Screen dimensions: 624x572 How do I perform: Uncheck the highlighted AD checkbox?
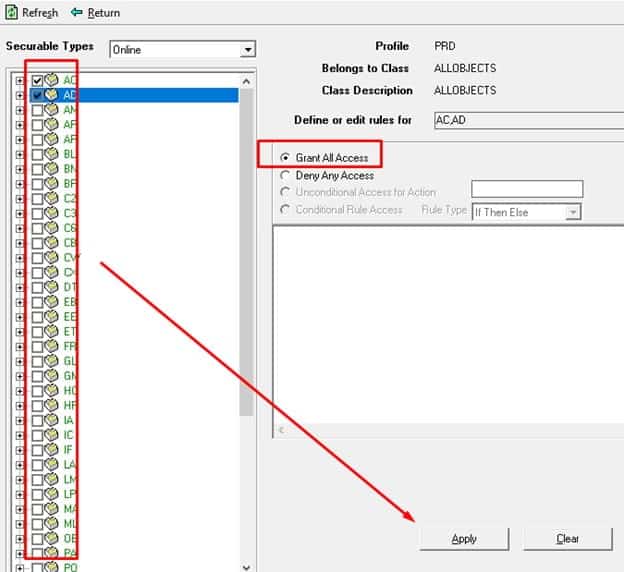pos(37,96)
